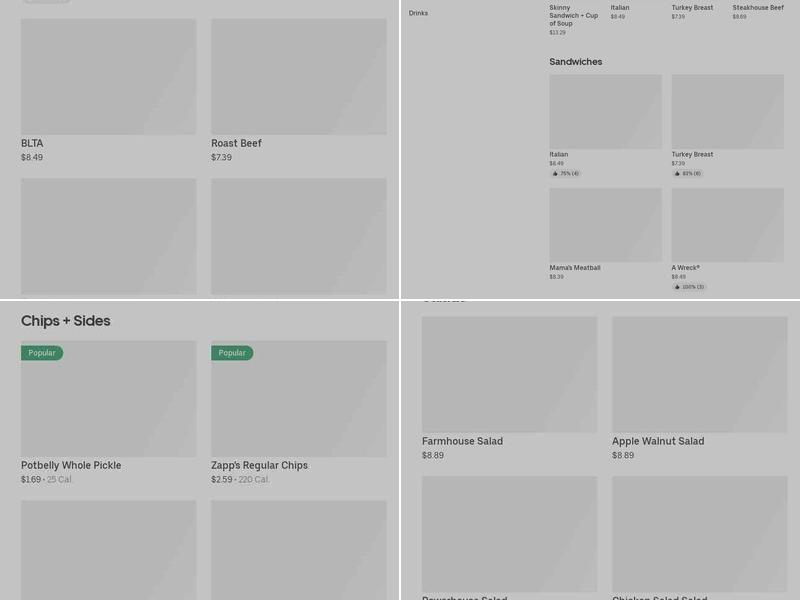Open Farmhouse Salad photo
Viewport: 800px width, 600px height.
point(509,374)
